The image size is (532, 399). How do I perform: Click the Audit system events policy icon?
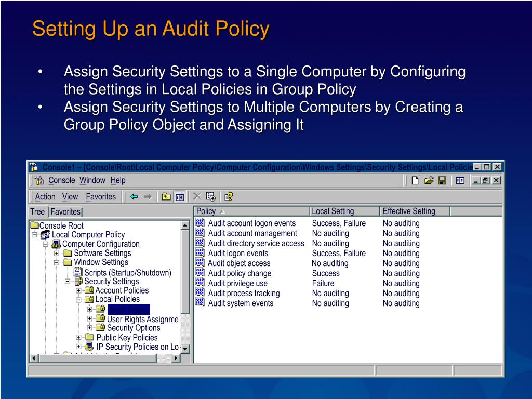pos(200,303)
